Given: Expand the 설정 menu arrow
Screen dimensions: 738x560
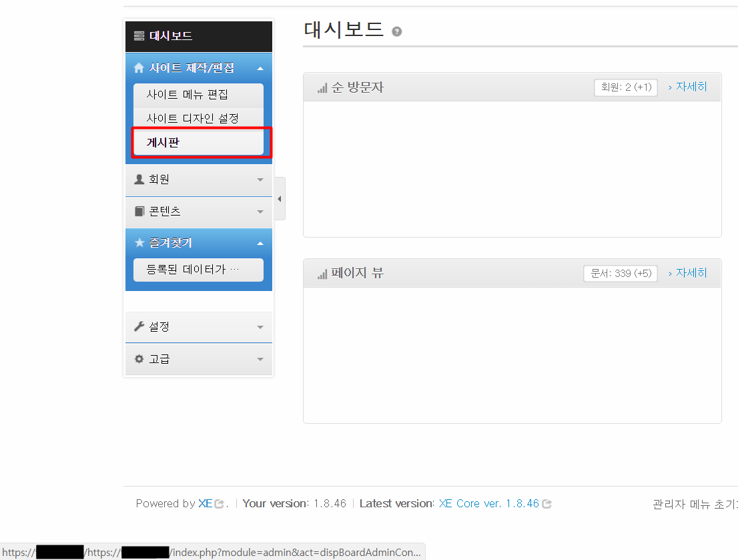Looking at the screenshot, I should (x=260, y=327).
